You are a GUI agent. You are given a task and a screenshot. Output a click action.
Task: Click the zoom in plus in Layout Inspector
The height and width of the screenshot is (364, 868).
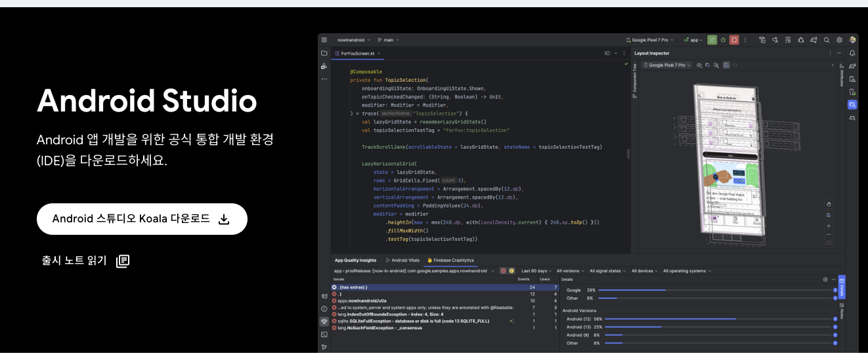pos(829,226)
